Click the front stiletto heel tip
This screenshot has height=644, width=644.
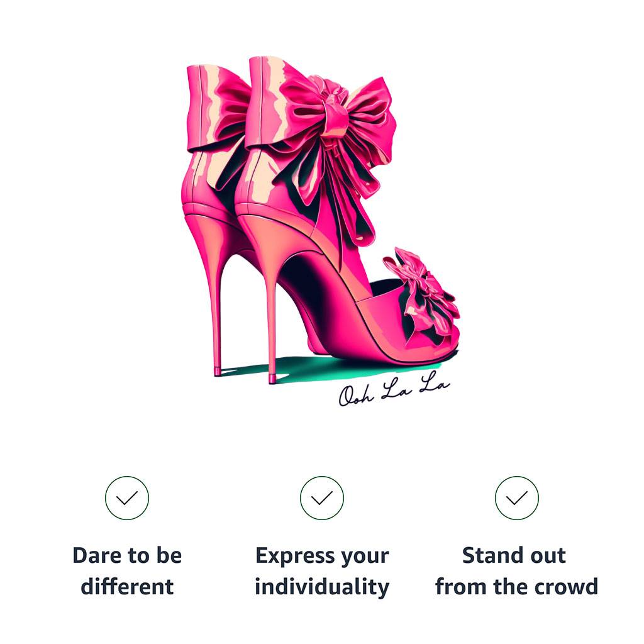(x=272, y=378)
